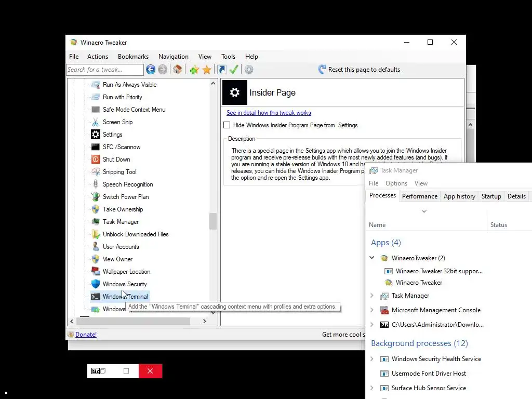Switch to App history tab
The width and height of the screenshot is (532, 399).
[459, 196]
